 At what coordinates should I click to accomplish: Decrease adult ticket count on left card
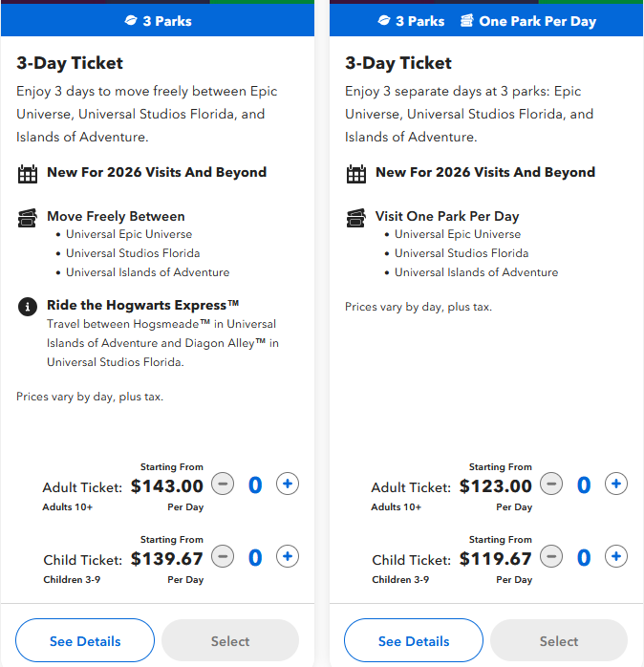coord(223,484)
